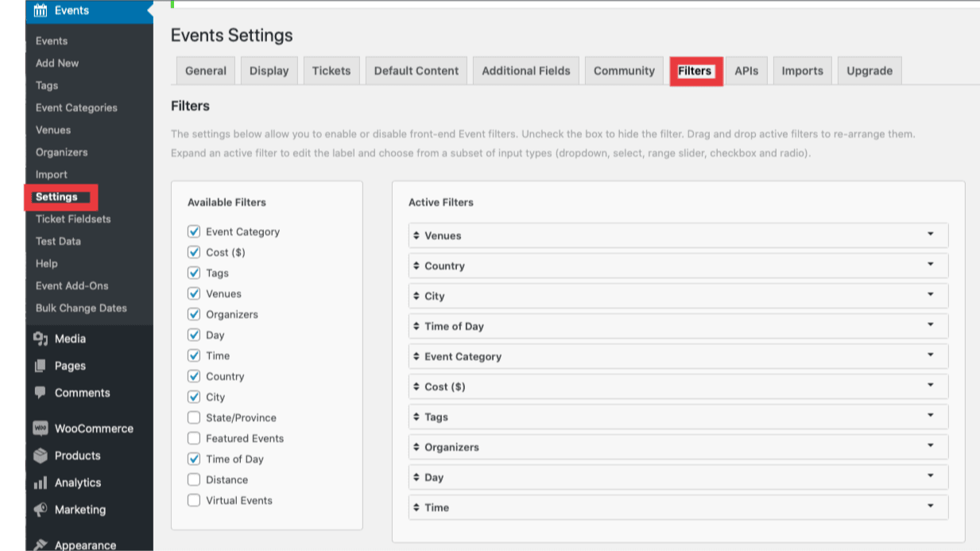980x551 pixels.
Task: Go to Organizers submenu link
Action: (62, 152)
